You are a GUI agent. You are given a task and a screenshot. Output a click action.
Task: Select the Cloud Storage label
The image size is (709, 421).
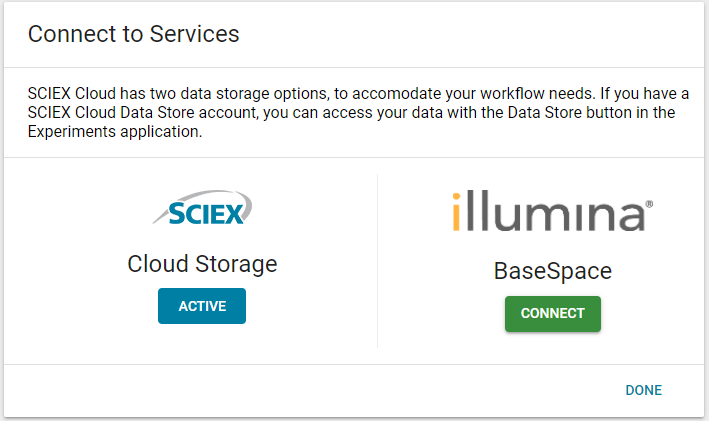point(202,264)
